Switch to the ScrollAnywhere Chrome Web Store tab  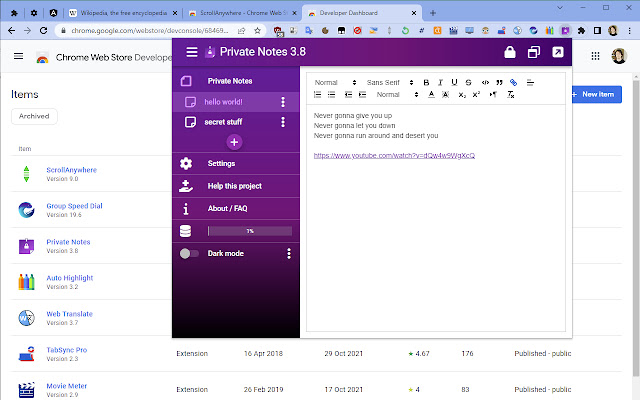coord(242,13)
